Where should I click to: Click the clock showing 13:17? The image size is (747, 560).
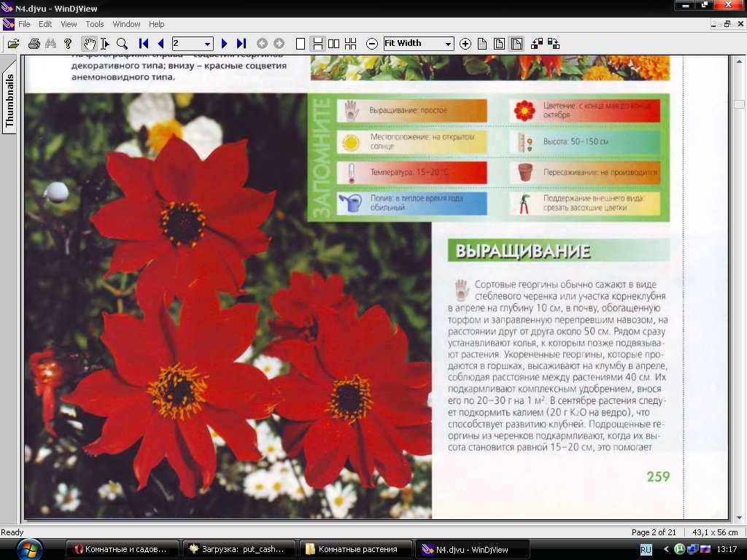click(727, 549)
